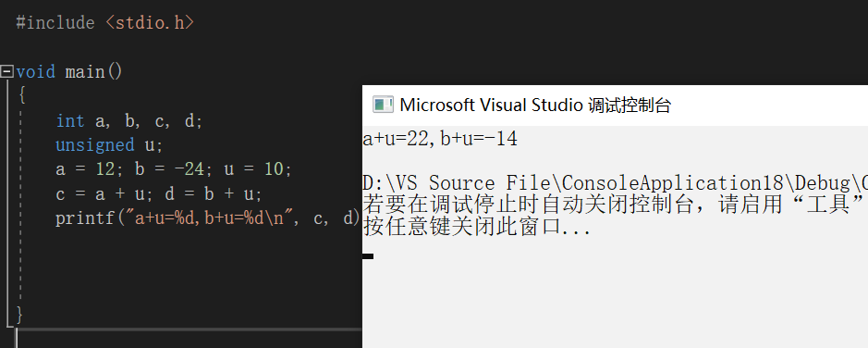Click the blinking console cursor
This screenshot has height=348, width=868.
point(368,256)
